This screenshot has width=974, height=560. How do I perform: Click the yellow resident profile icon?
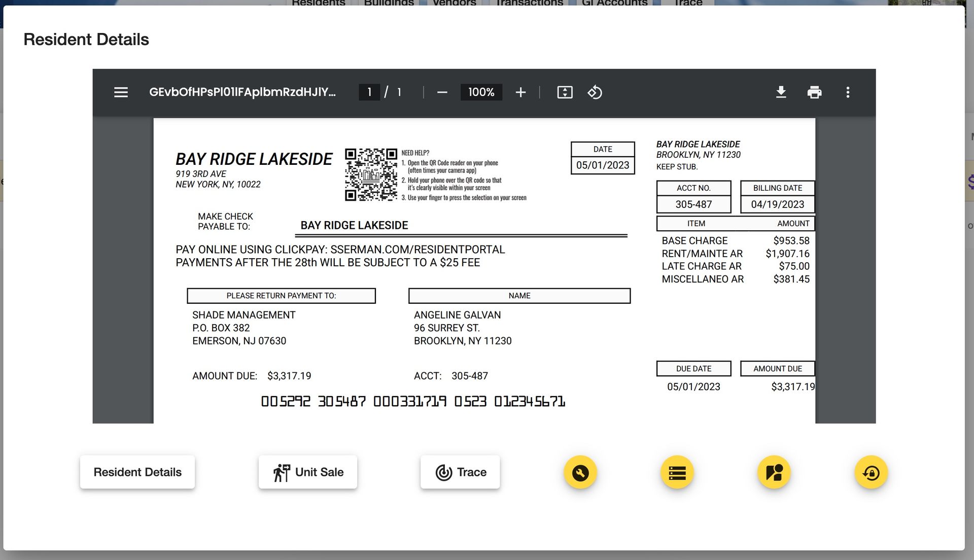coord(773,472)
